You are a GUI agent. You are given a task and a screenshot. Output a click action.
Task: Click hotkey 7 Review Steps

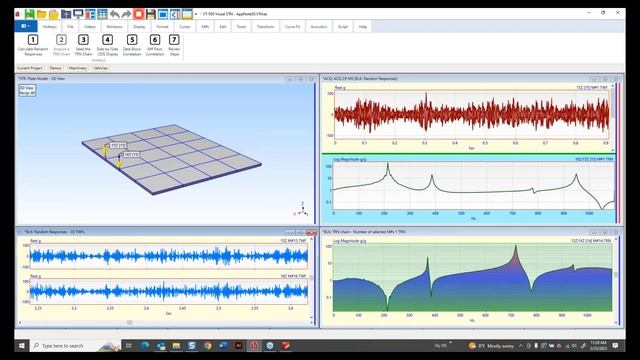click(x=174, y=45)
